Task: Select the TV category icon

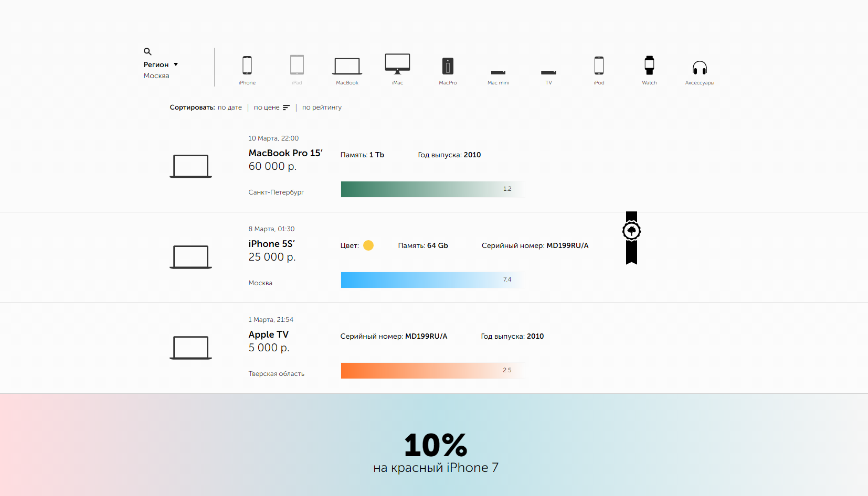Action: click(x=548, y=72)
